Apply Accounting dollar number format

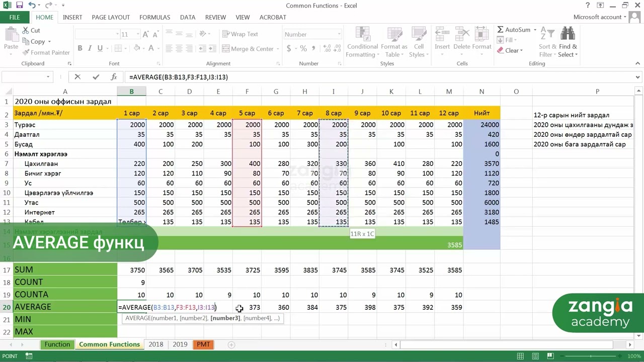[289, 49]
